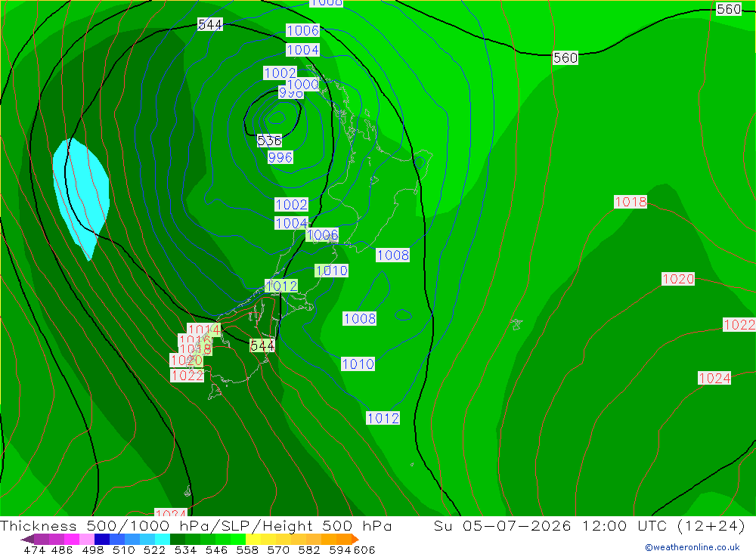Click the red 1024 label on the right
756x554 pixels.
pos(714,378)
